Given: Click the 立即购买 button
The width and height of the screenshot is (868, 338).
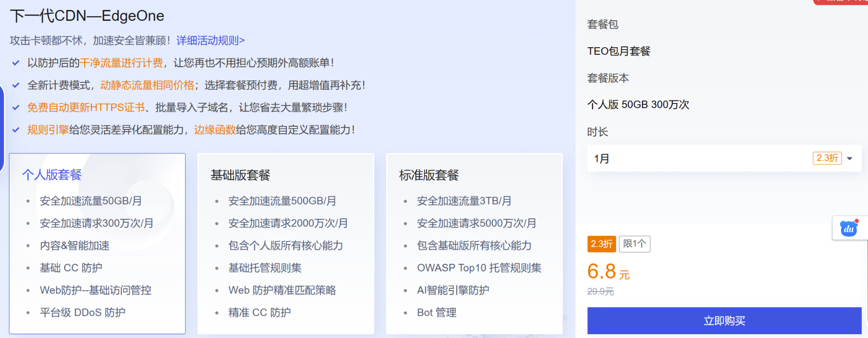Looking at the screenshot, I should click(724, 321).
